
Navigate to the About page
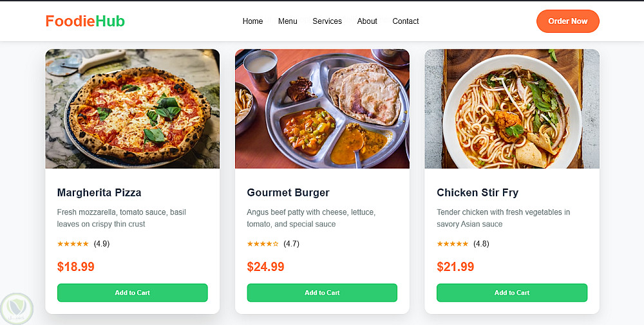367,21
